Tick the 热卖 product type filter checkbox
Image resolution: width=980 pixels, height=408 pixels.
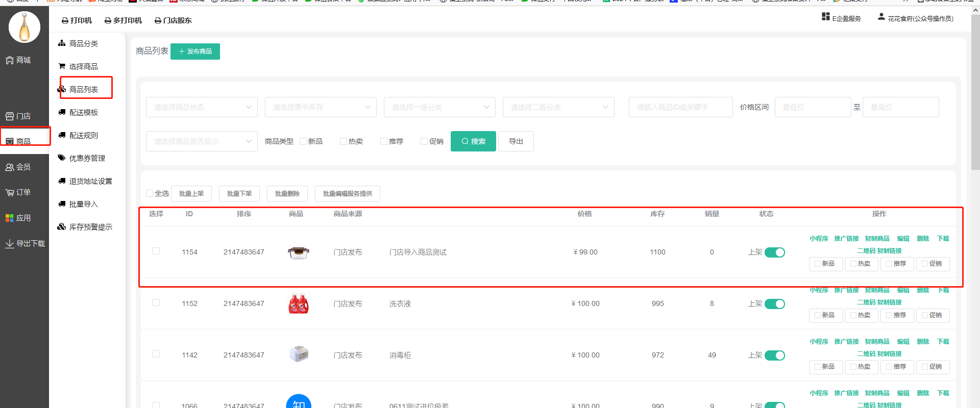click(x=344, y=141)
